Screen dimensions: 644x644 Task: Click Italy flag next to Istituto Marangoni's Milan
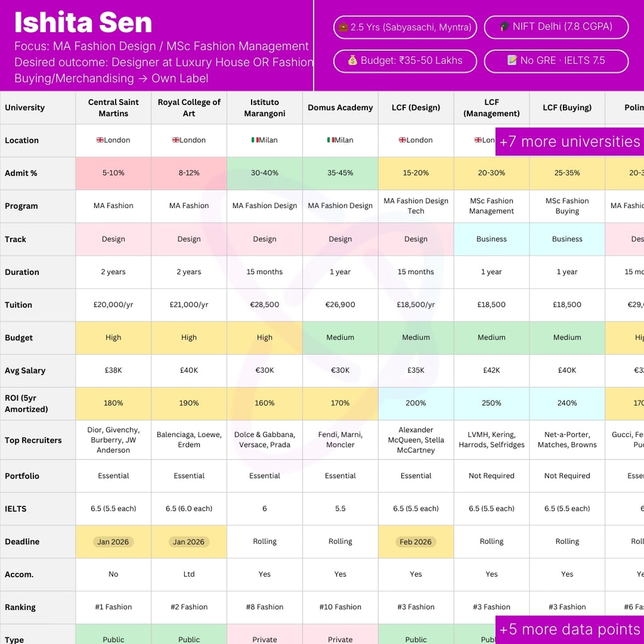(255, 140)
